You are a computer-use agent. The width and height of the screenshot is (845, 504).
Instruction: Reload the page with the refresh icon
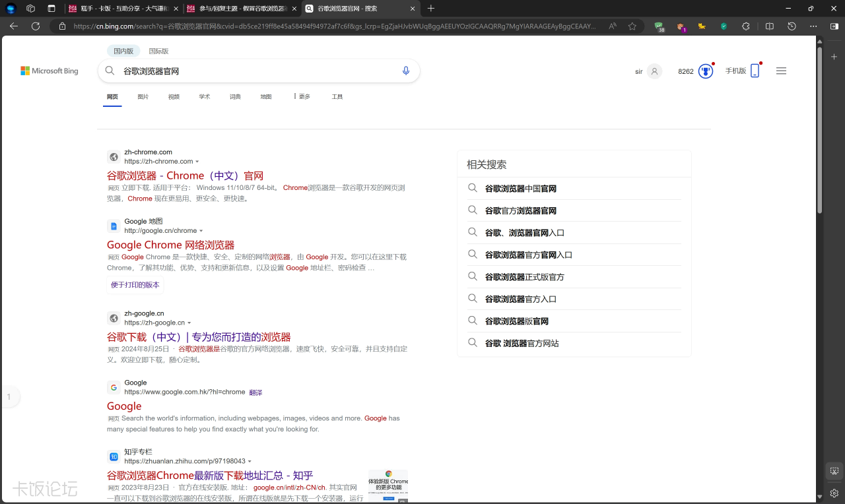coord(36,26)
